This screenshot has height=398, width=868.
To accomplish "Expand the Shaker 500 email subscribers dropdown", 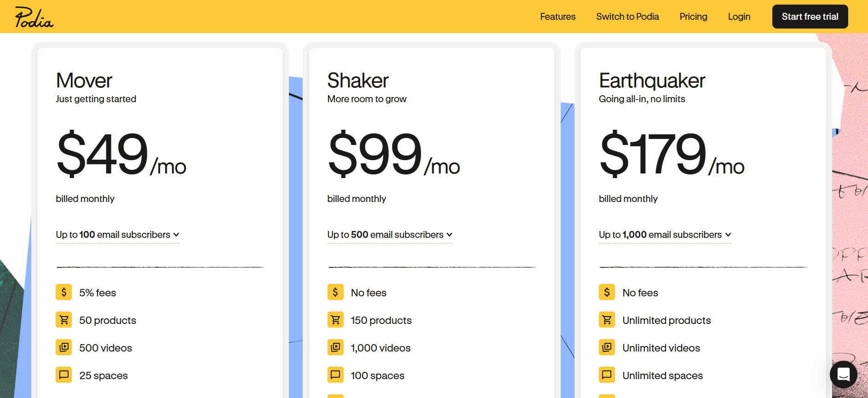I will pyautogui.click(x=390, y=235).
